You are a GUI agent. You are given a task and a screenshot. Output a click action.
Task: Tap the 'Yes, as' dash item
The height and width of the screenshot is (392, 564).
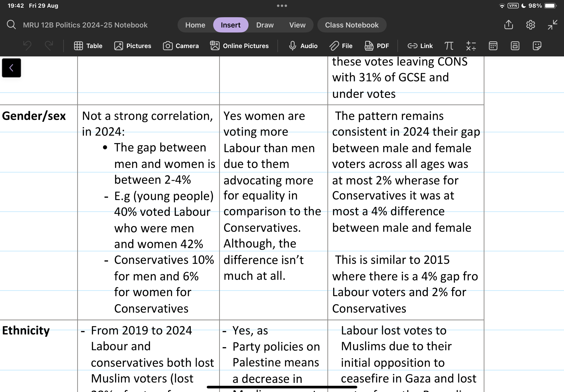pos(250,330)
